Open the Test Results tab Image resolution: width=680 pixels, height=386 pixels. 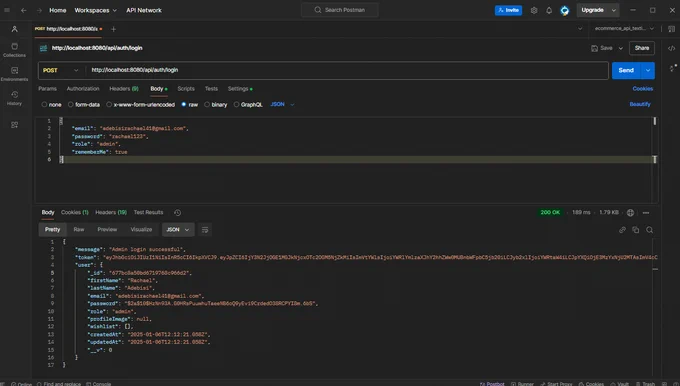click(148, 212)
